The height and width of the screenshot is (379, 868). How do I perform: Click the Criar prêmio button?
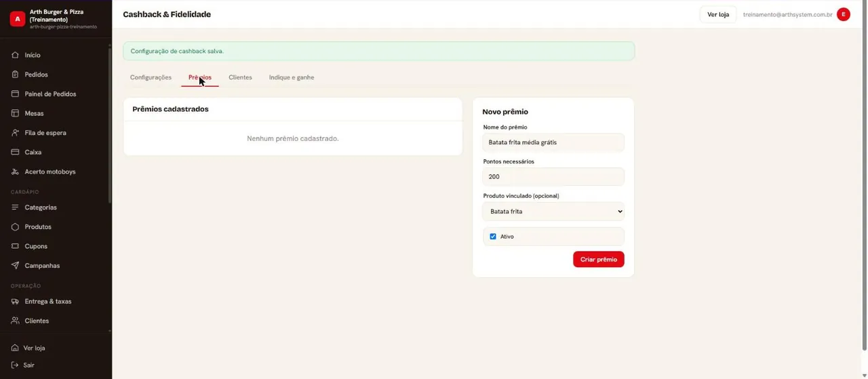click(599, 260)
